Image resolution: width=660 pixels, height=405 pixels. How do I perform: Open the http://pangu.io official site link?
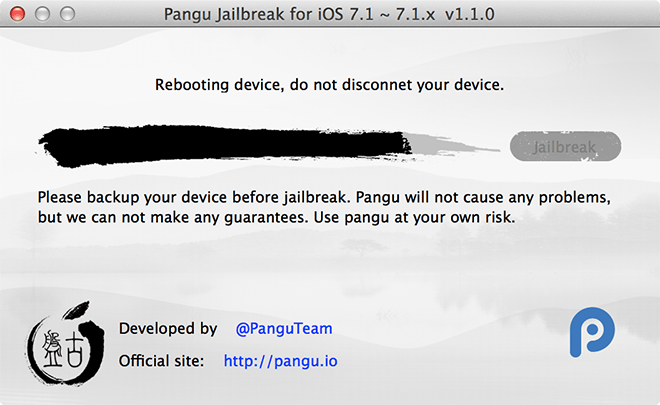(x=280, y=361)
